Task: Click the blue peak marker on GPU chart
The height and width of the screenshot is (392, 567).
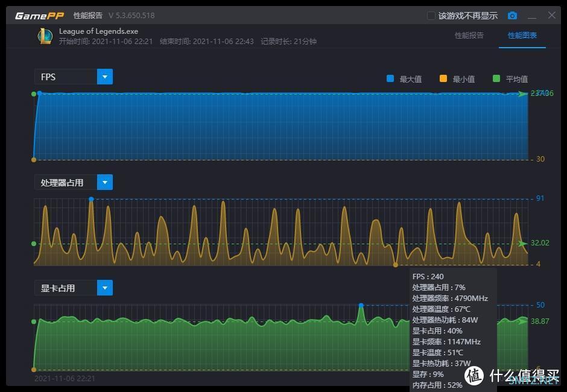Action: (361, 306)
